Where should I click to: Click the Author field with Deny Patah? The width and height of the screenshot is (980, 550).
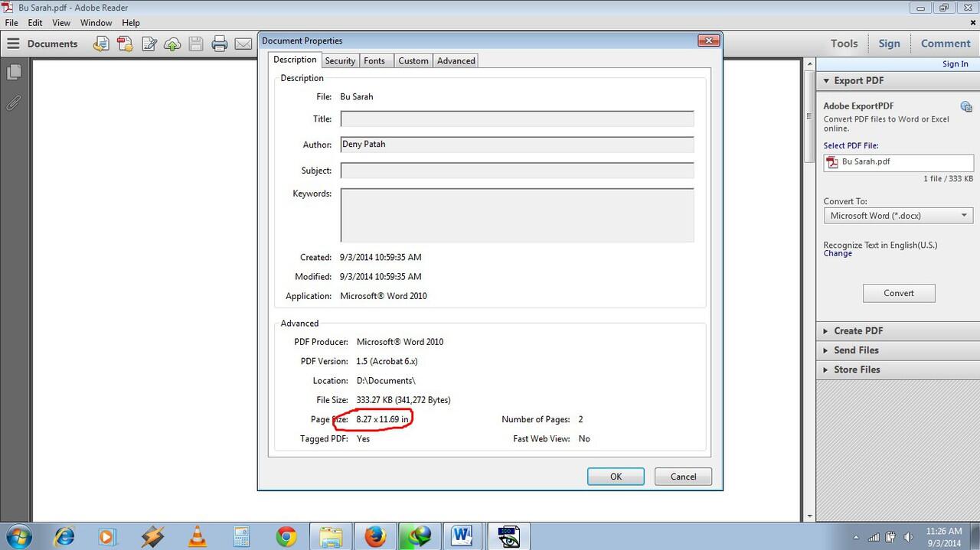pyautogui.click(x=517, y=145)
